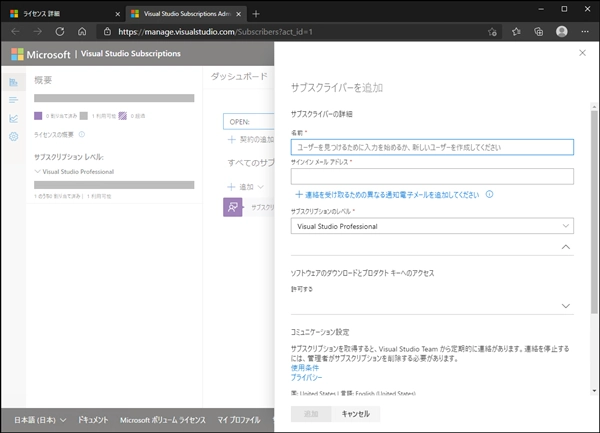
Task: Close the ライセンス 詳細 browser tab
Action: [117, 14]
